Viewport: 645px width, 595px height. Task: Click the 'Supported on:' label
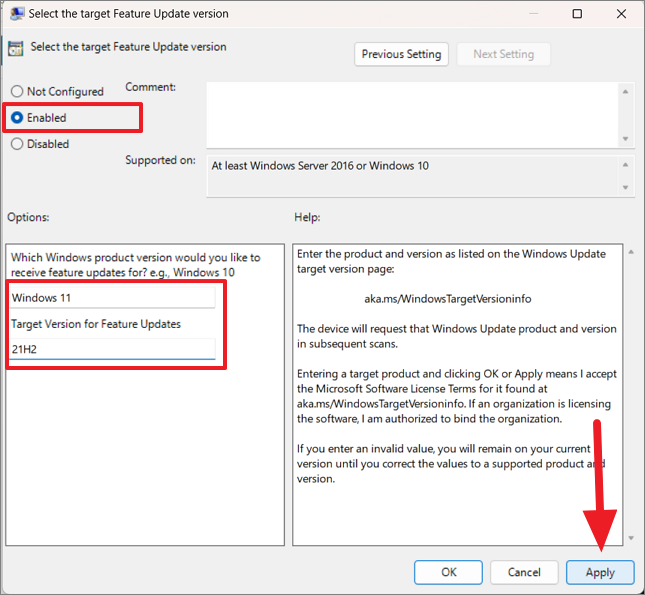[x=160, y=160]
